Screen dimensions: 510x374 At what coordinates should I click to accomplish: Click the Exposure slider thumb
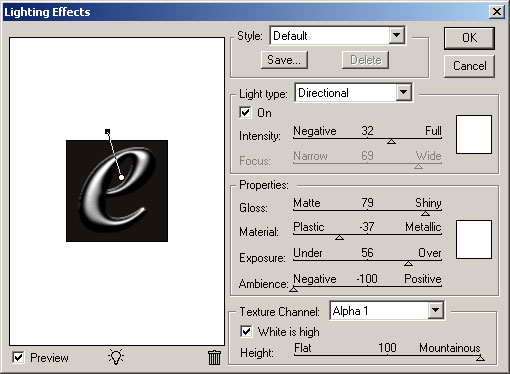(408, 263)
